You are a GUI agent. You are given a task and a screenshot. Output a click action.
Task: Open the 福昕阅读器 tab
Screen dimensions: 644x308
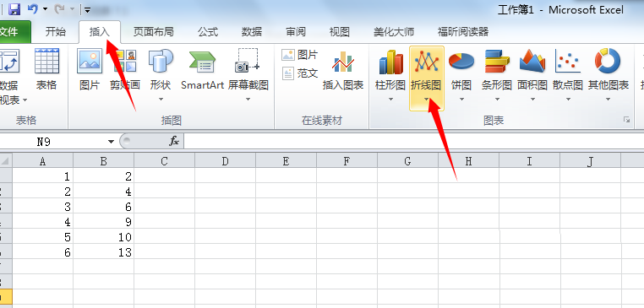pos(463,32)
